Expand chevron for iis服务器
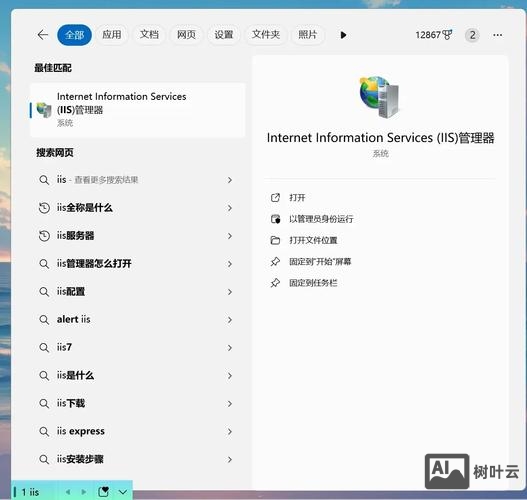Viewport: 527px width, 500px height. [x=230, y=236]
